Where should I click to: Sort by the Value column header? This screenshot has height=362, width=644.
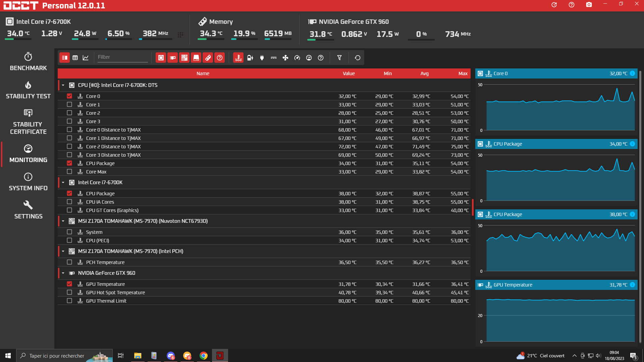coord(349,73)
